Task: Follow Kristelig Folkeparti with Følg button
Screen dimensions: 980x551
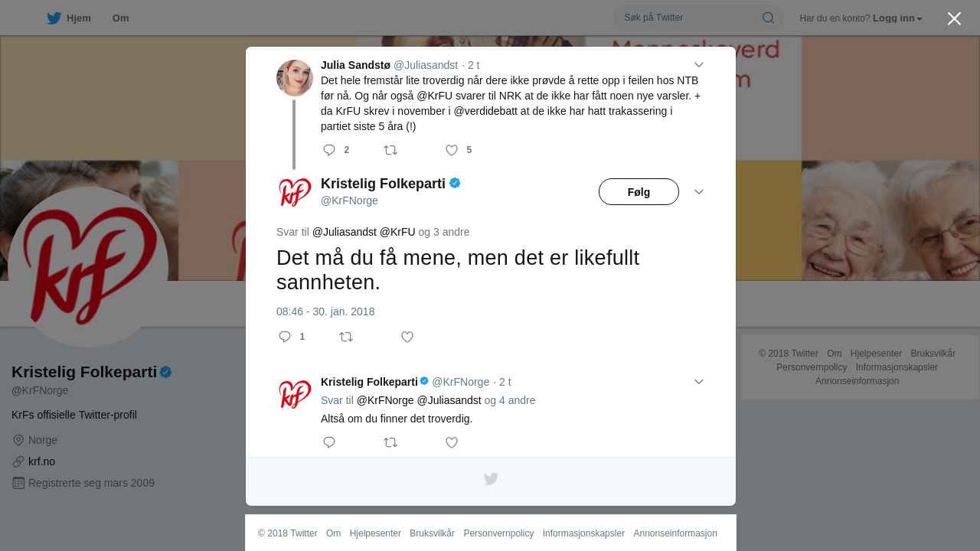Action: [x=639, y=192]
